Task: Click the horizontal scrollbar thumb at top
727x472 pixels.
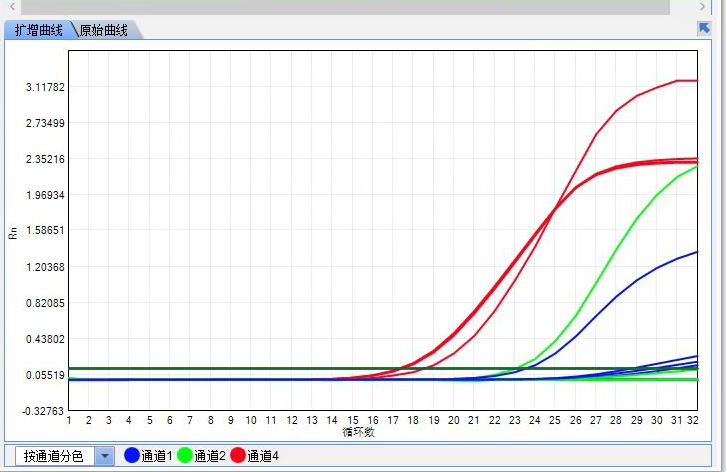Action: (x=345, y=6)
